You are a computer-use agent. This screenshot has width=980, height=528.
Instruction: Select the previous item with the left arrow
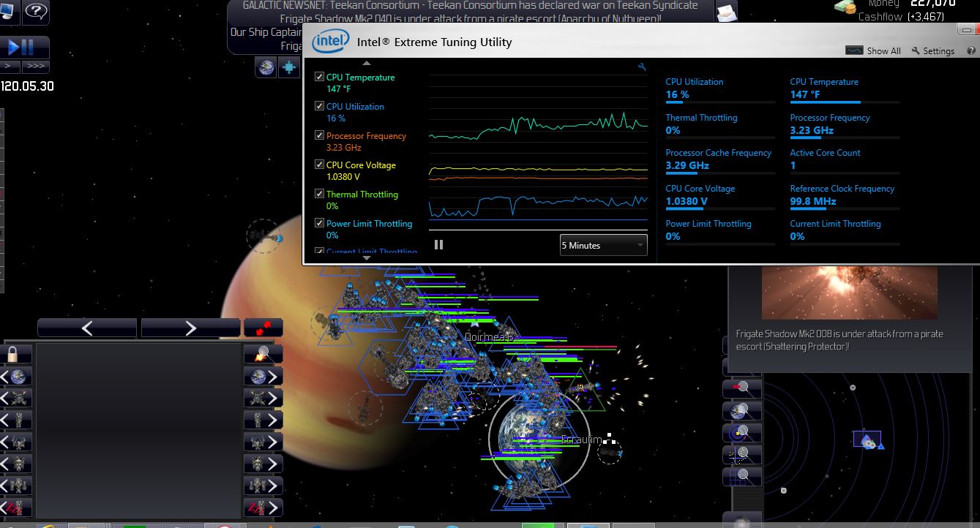[87, 328]
